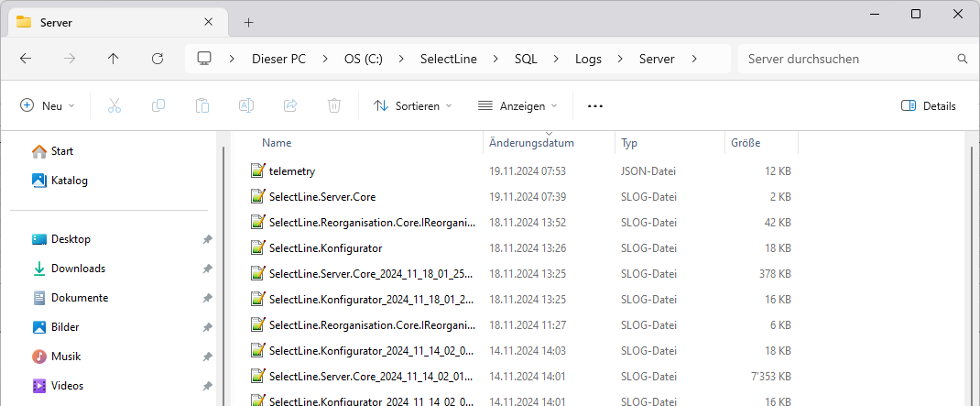This screenshot has height=406, width=980.
Task: Click the Desktop icon in sidebar
Action: point(39,239)
